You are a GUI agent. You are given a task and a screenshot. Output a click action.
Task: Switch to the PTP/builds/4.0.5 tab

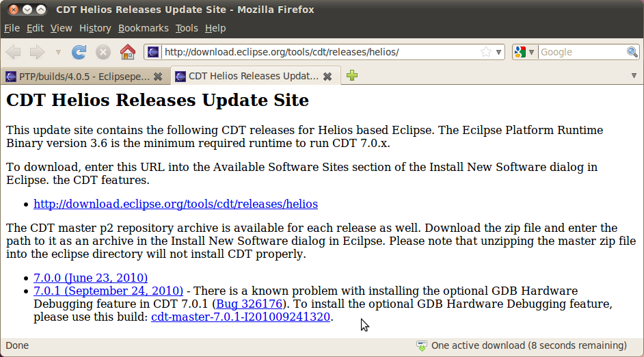coord(85,77)
